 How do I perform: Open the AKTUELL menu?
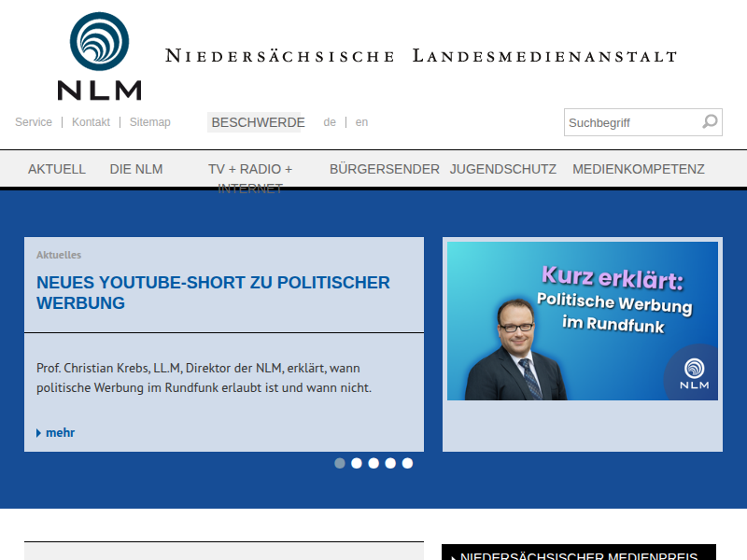coord(57,169)
